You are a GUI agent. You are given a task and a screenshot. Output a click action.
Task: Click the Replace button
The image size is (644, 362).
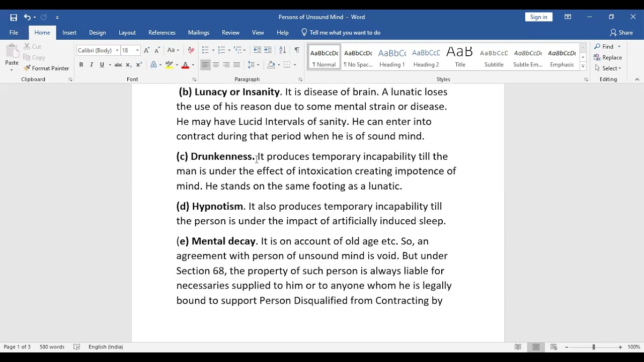[x=608, y=57]
